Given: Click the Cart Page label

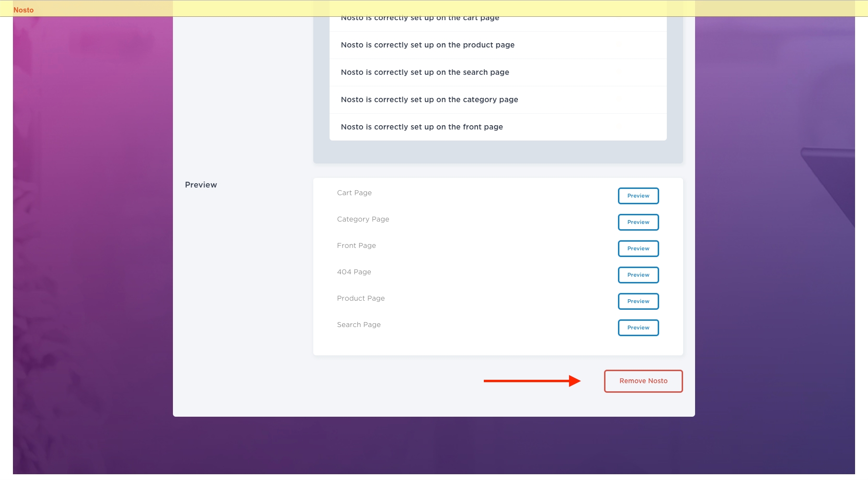Looking at the screenshot, I should click(354, 193).
